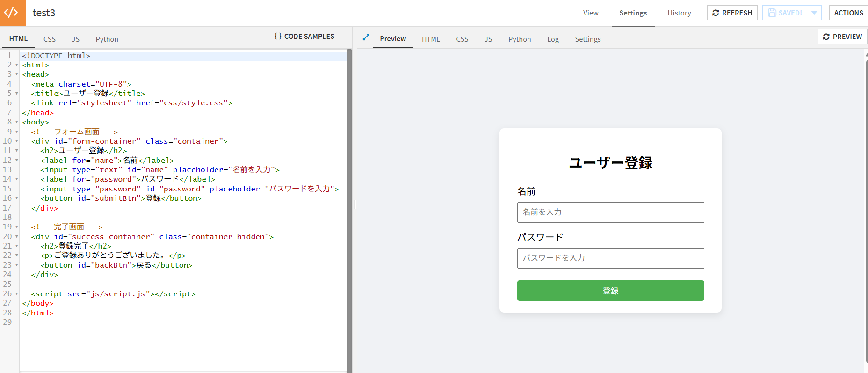This screenshot has width=868, height=373.
Task: Switch to the Python editor tab
Action: coord(107,39)
